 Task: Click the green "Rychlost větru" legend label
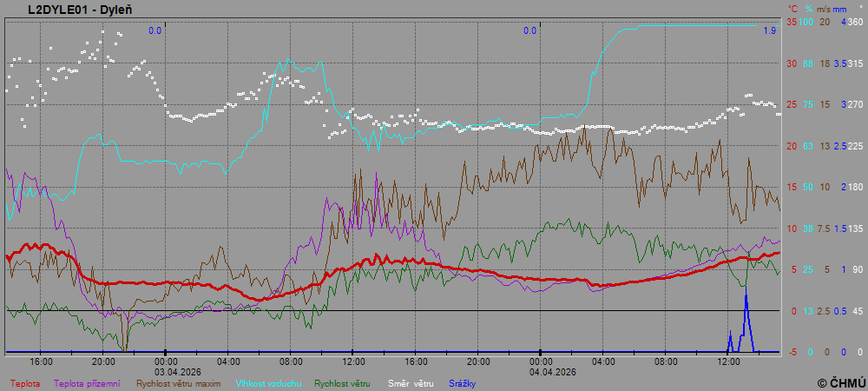(x=342, y=382)
